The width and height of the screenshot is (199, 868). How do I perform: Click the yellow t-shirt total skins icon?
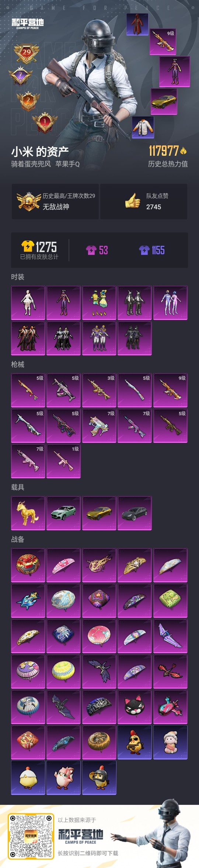(28, 246)
